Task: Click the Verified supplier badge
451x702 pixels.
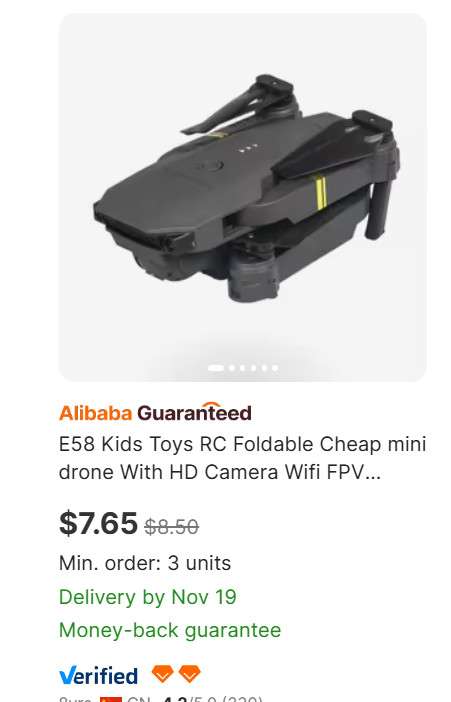Action: coord(98,675)
